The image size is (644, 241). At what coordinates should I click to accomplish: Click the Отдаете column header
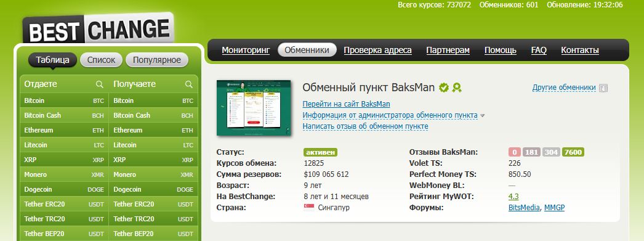pos(41,84)
